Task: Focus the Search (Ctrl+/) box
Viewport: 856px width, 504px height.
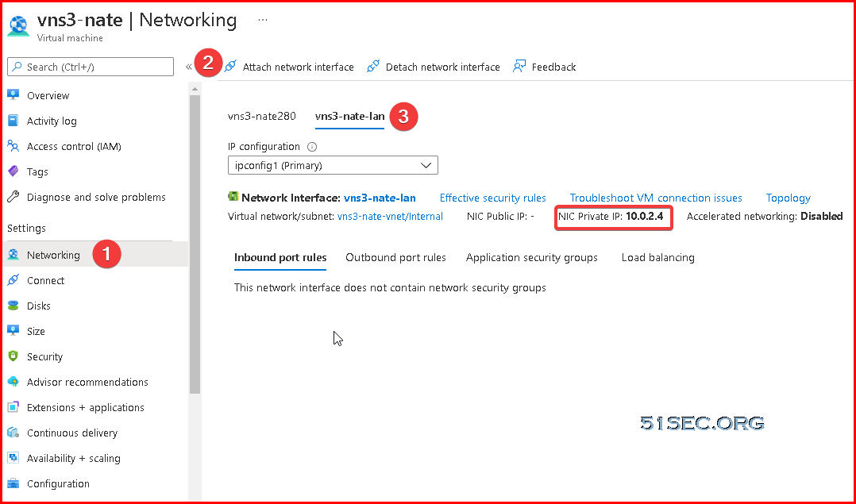Action: (91, 67)
